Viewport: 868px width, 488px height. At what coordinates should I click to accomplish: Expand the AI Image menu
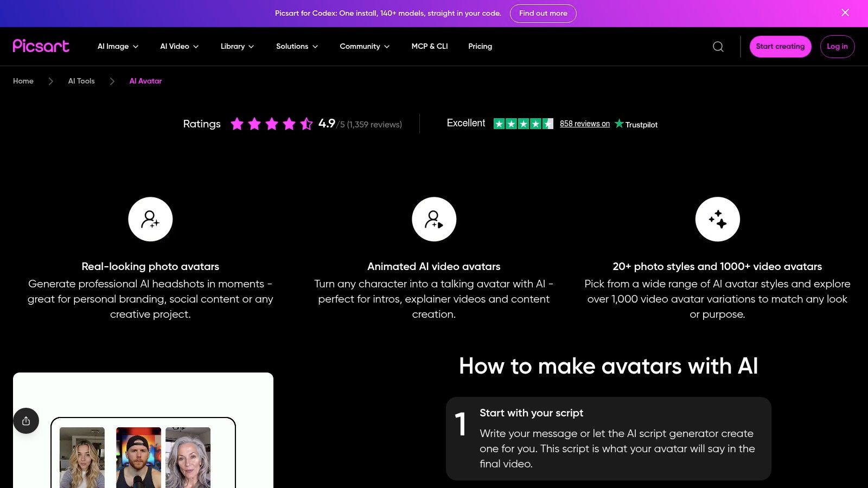(118, 47)
